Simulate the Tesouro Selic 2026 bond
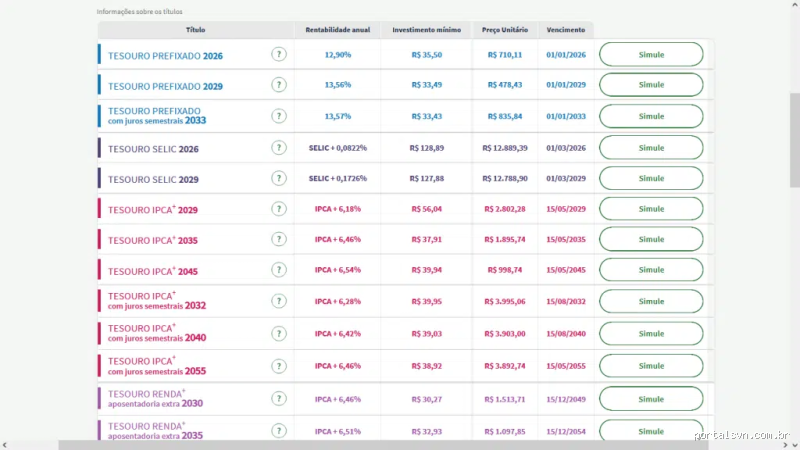The width and height of the screenshot is (800, 450). click(x=651, y=147)
